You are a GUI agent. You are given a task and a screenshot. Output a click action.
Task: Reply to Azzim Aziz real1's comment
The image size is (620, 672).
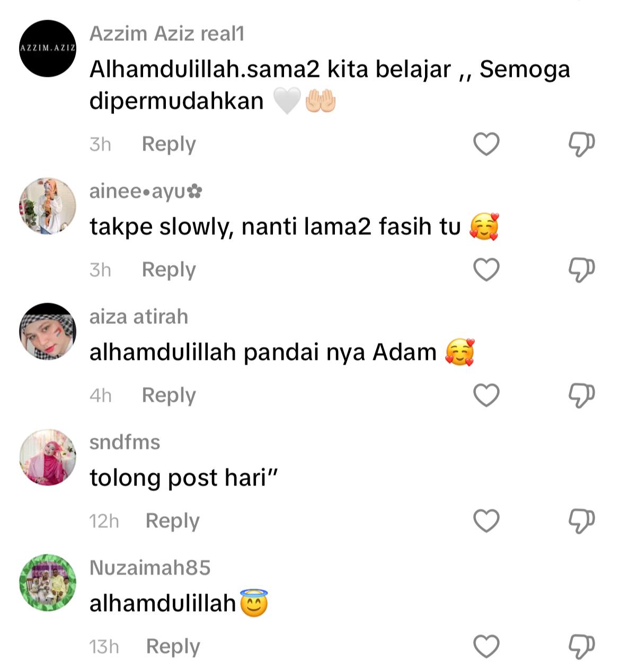click(169, 144)
